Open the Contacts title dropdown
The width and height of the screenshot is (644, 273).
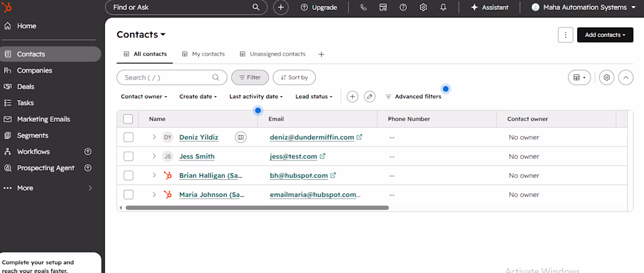click(x=141, y=35)
